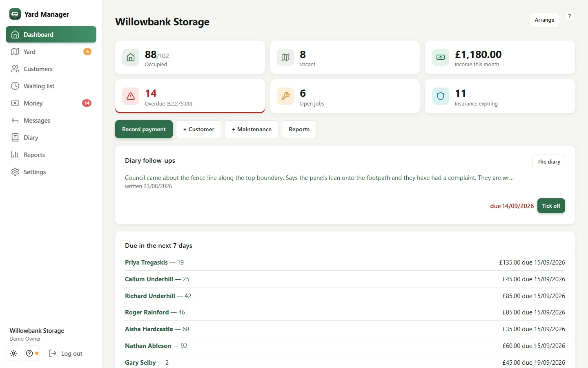Screen dimensions: 588x368
Task: Open the Yard menu item
Action: pos(51,52)
